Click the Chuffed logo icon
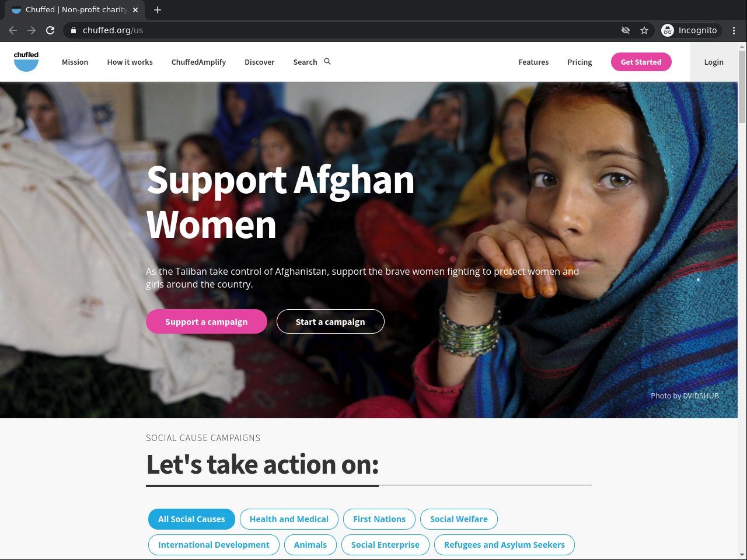The image size is (747, 560). (26, 61)
